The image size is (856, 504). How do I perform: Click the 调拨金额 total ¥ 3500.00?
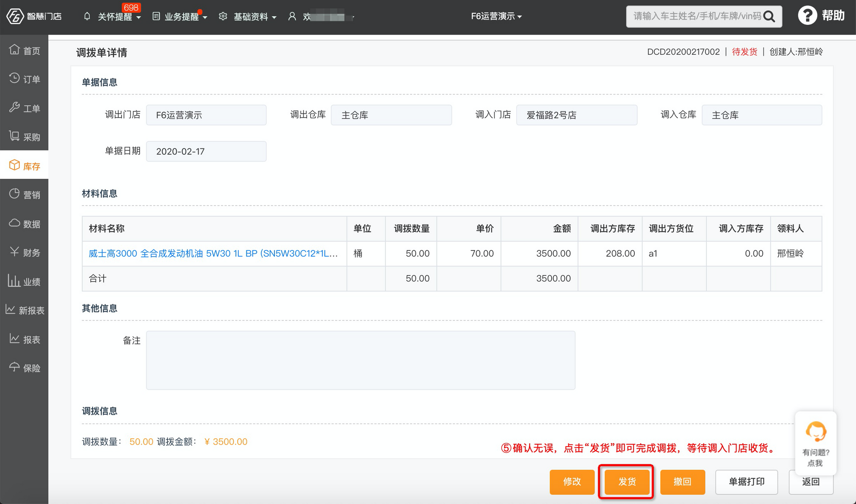[x=226, y=442]
